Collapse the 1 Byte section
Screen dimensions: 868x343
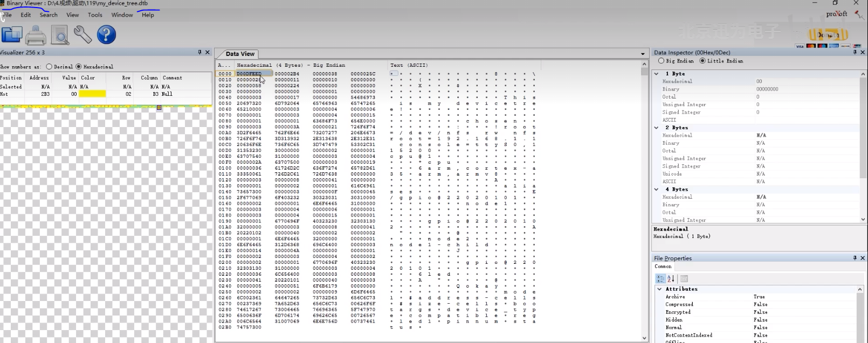click(x=656, y=74)
